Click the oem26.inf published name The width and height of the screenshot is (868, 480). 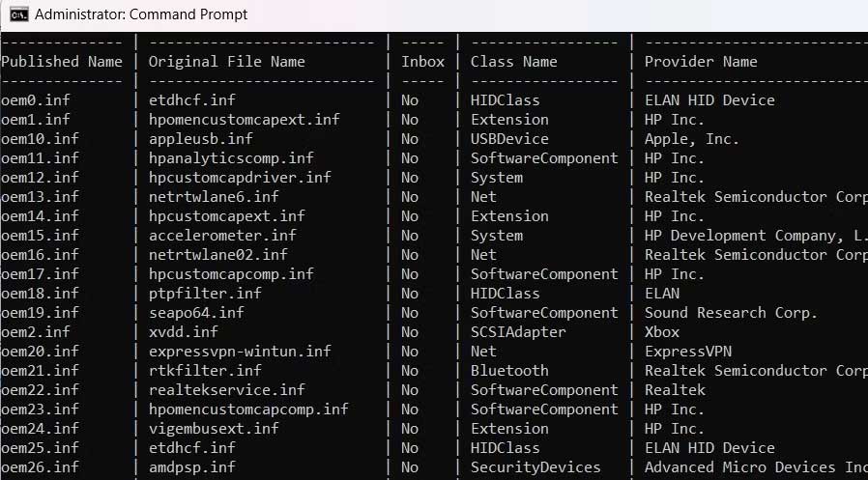41,467
